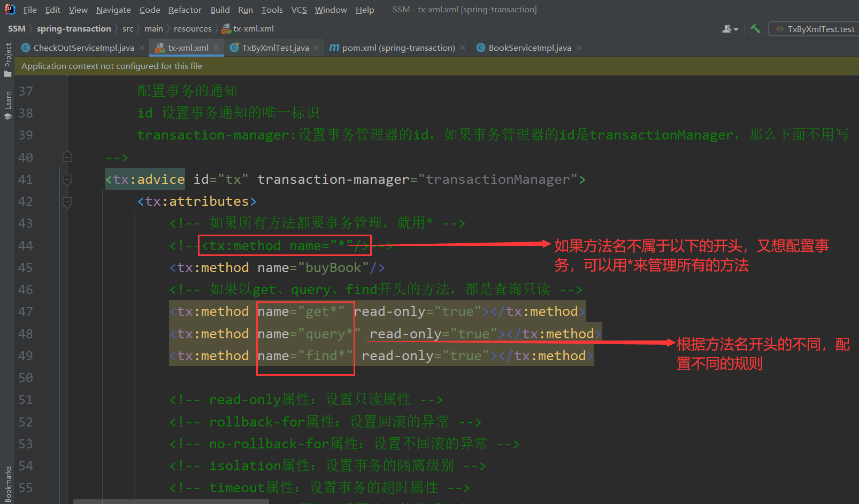
Task: Click the no-rollback-for comment on line 53
Action: [344, 444]
